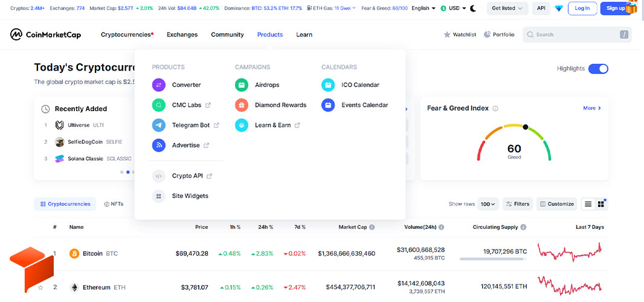Click the Diamond Rewards gift icon

coord(242,105)
